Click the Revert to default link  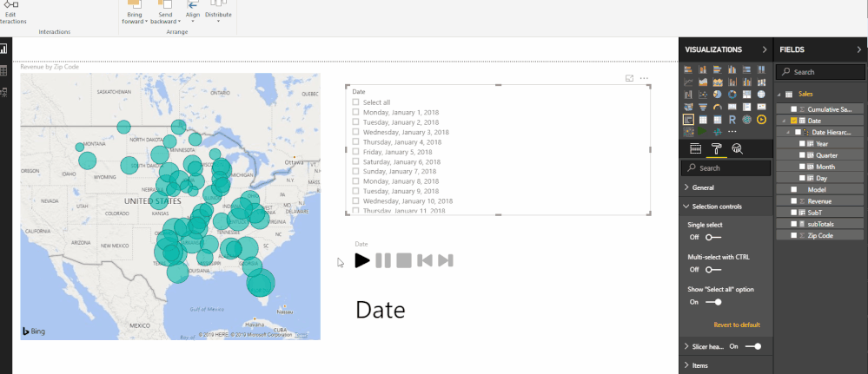coord(736,325)
